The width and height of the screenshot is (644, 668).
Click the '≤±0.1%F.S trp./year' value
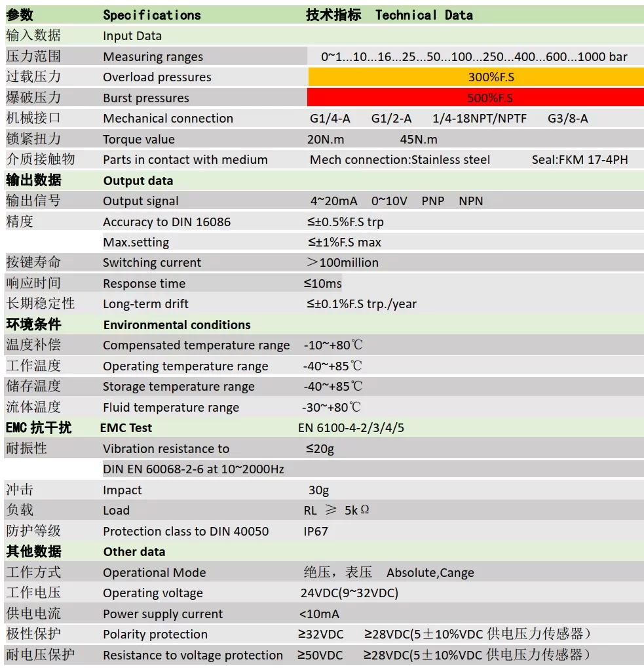(x=362, y=304)
